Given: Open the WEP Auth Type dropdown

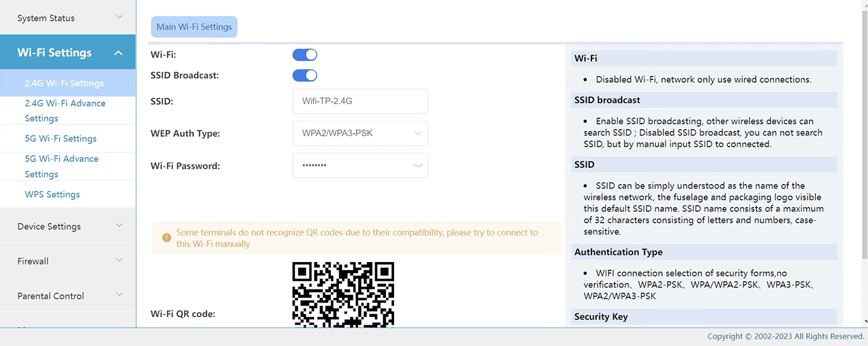Looking at the screenshot, I should [360, 133].
